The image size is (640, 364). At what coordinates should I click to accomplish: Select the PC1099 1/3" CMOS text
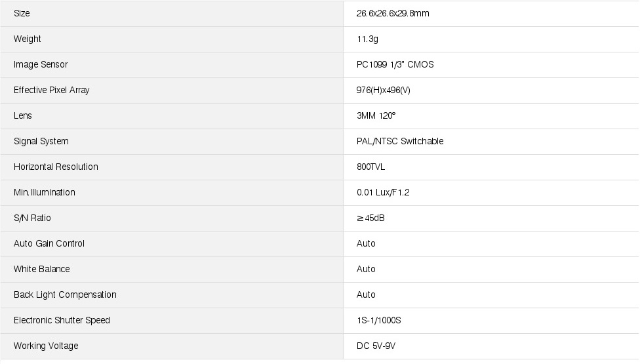click(395, 64)
